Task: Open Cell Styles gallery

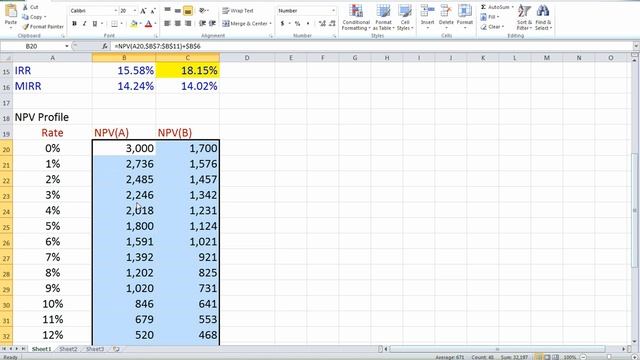Action: (405, 17)
